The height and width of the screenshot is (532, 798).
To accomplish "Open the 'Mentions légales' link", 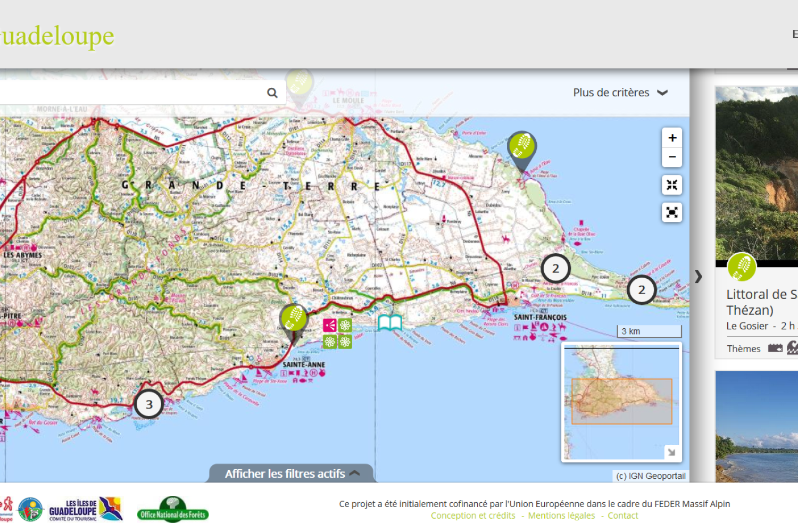I will tap(561, 516).
